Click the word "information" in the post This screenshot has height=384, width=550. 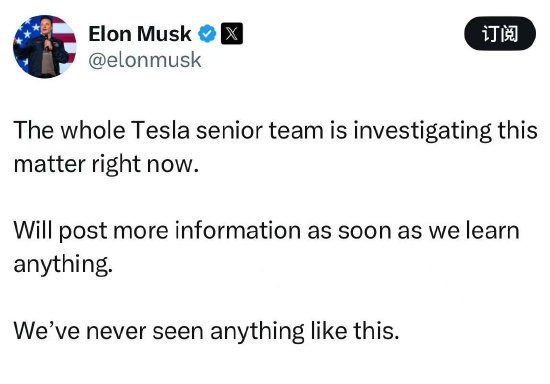pos(237,231)
